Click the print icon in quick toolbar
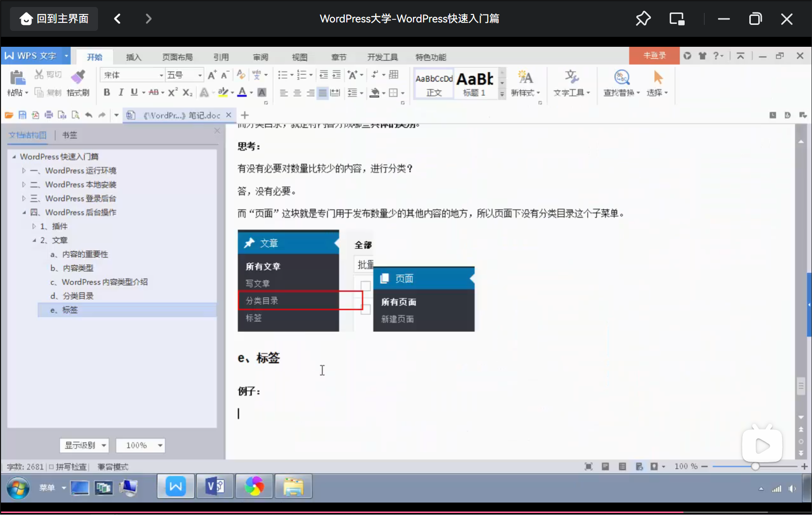812x515 pixels. coord(49,115)
